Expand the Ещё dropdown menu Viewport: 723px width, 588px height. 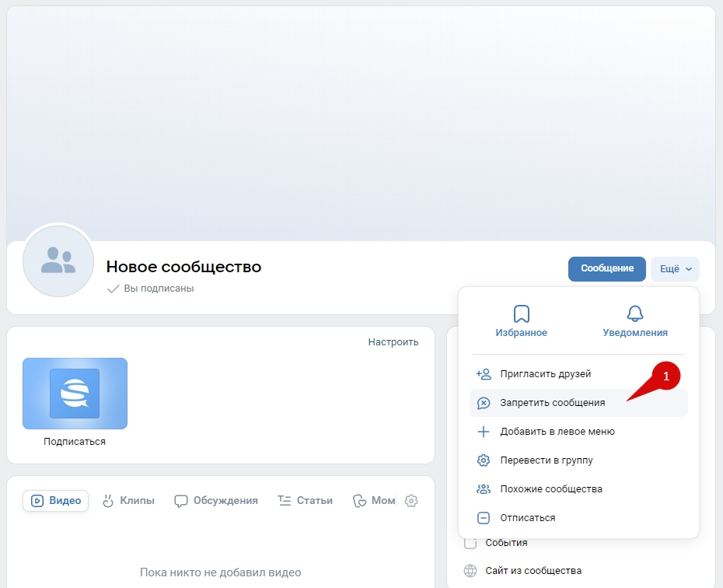(x=675, y=269)
